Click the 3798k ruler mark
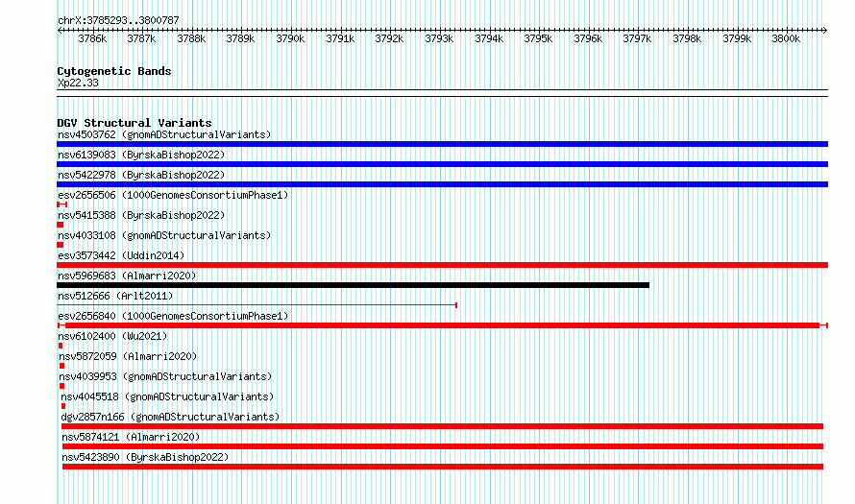 coord(687,38)
